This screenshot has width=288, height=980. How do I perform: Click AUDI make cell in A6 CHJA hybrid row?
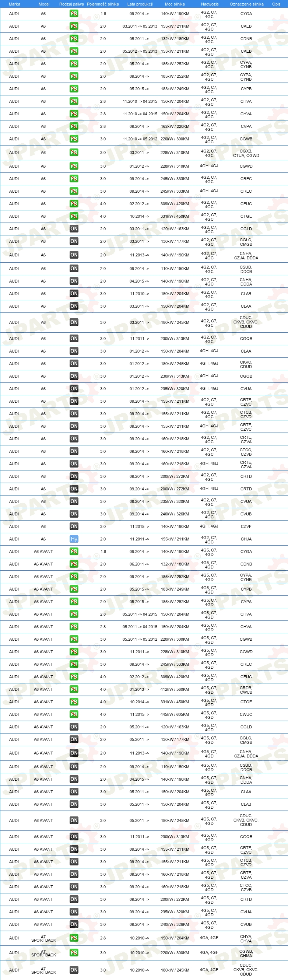[14, 539]
